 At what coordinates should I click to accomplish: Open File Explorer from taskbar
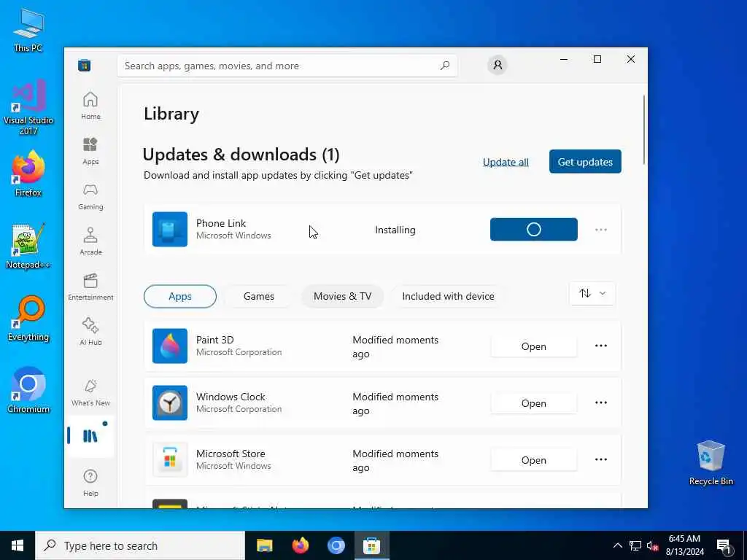coord(264,545)
